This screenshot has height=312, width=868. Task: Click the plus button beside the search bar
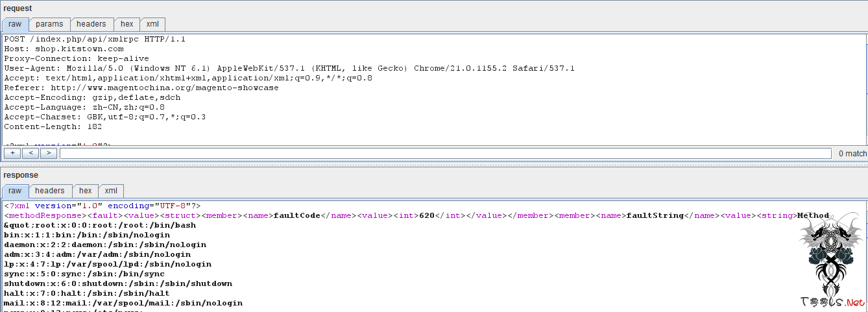click(x=12, y=153)
